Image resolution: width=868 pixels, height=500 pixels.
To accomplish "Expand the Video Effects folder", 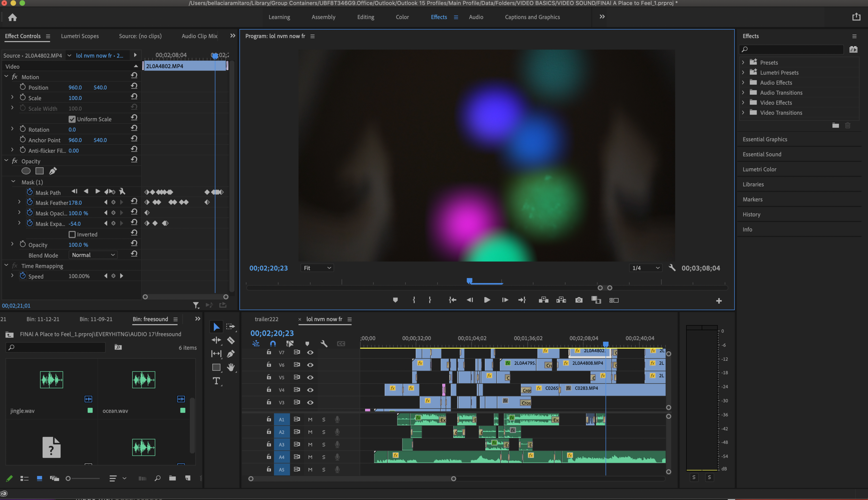I will click(x=743, y=102).
